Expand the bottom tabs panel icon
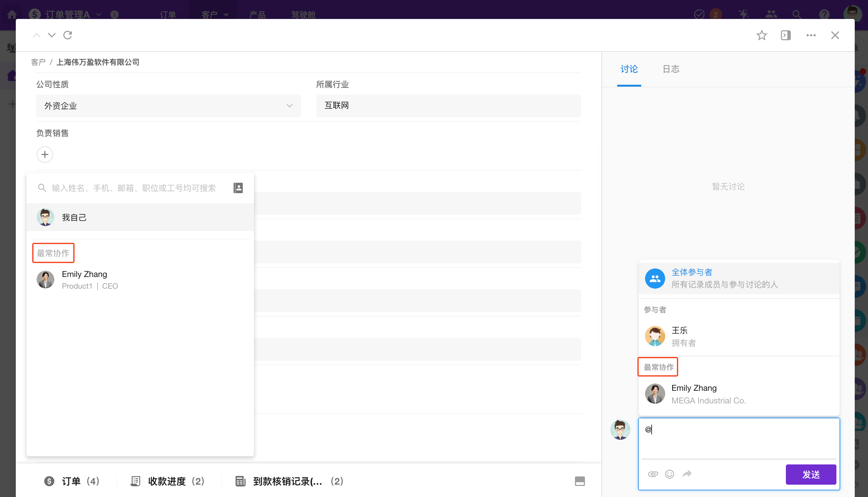This screenshot has width=868, height=497. (580, 481)
